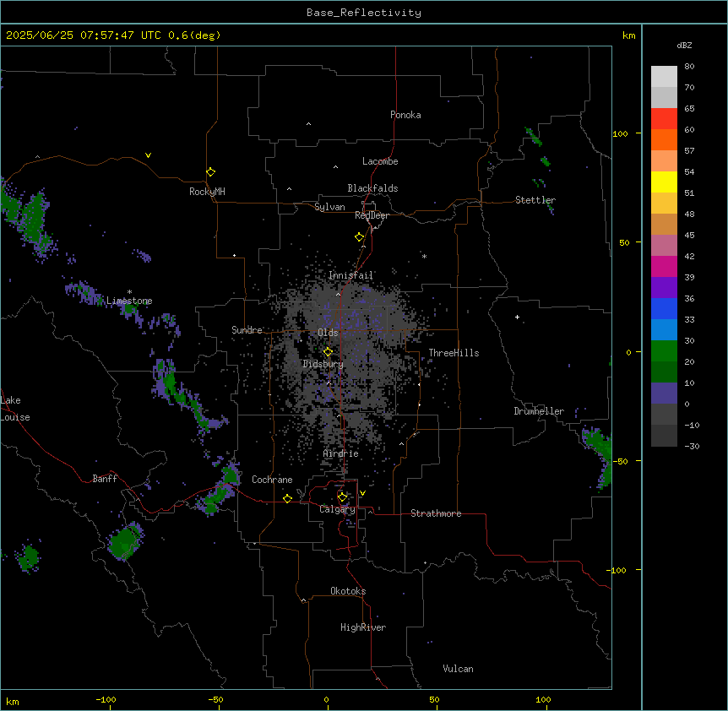728x711 pixels.
Task: Click the Ponoka city label
Action: [x=405, y=115]
